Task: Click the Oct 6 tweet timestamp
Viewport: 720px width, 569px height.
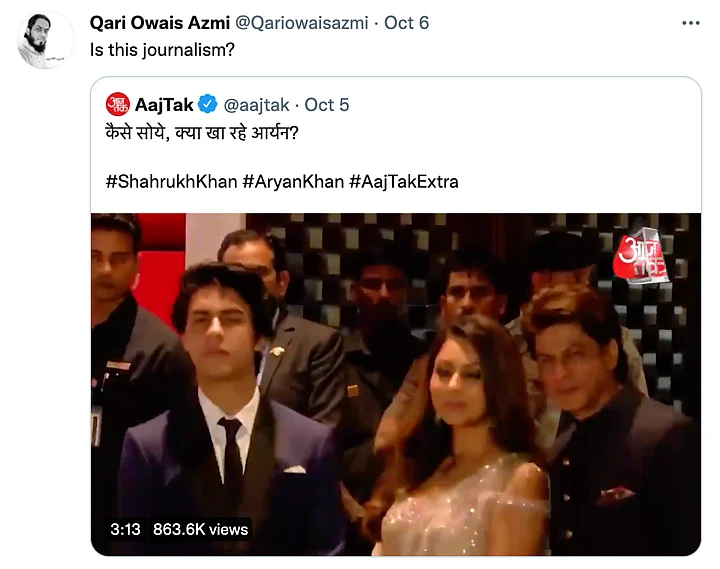Action: pyautogui.click(x=406, y=23)
